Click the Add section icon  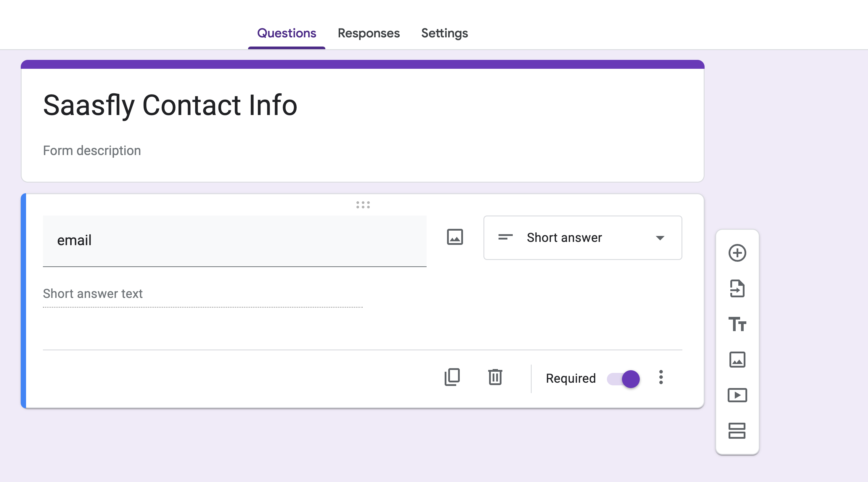pyautogui.click(x=737, y=431)
